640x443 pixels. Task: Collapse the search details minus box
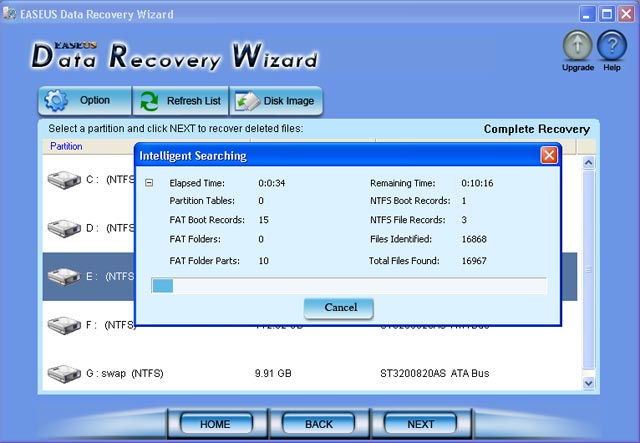click(149, 183)
